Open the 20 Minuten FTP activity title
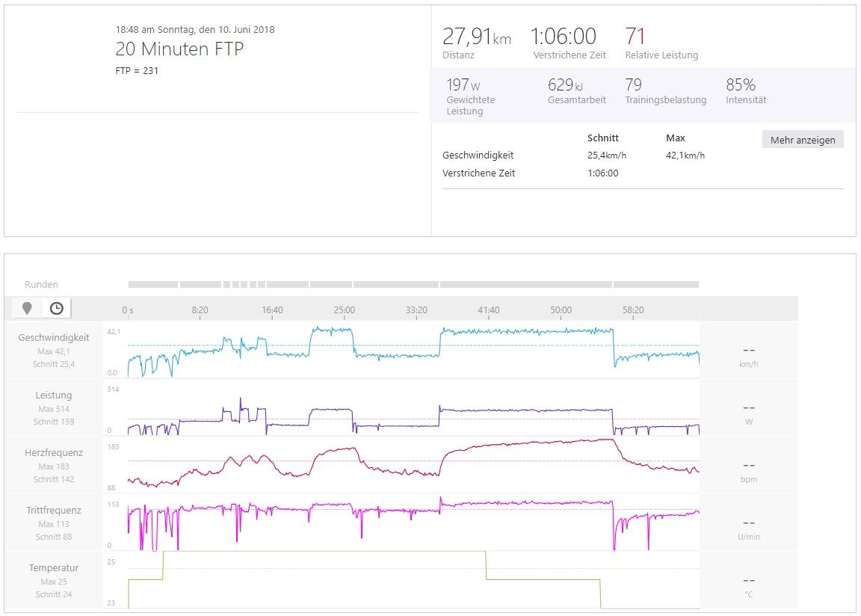 (179, 49)
